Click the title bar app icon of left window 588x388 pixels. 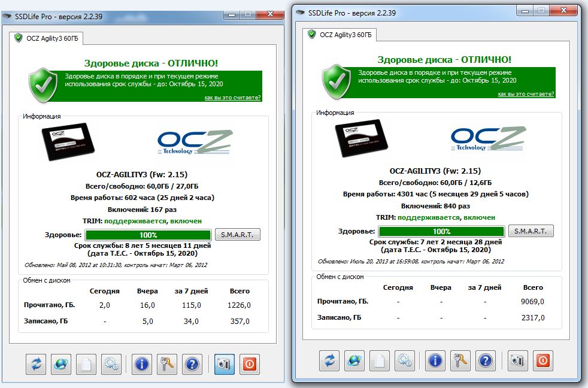point(7,16)
